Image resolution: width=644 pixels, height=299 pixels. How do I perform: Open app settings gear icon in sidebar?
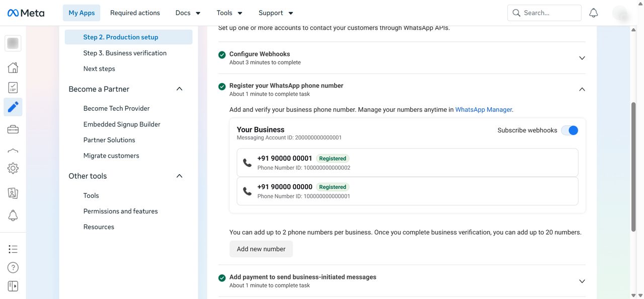13,169
